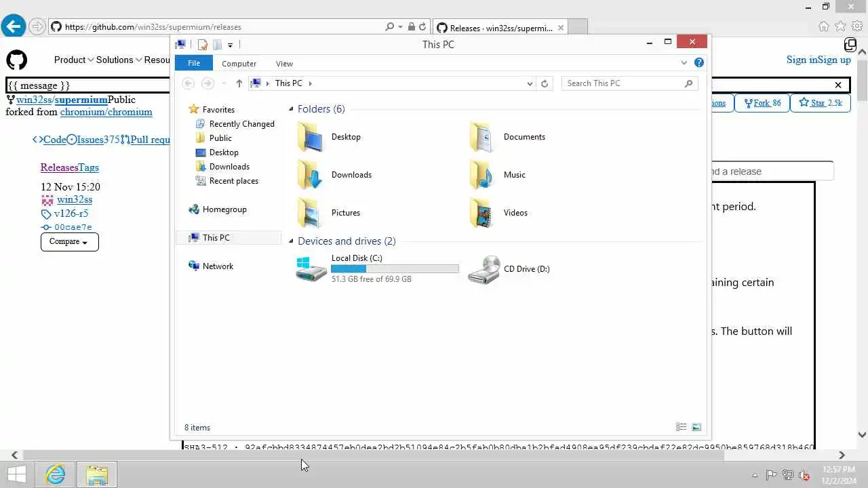Follow the win32ss link under the release date
The height and width of the screenshot is (488, 868).
coord(75,200)
